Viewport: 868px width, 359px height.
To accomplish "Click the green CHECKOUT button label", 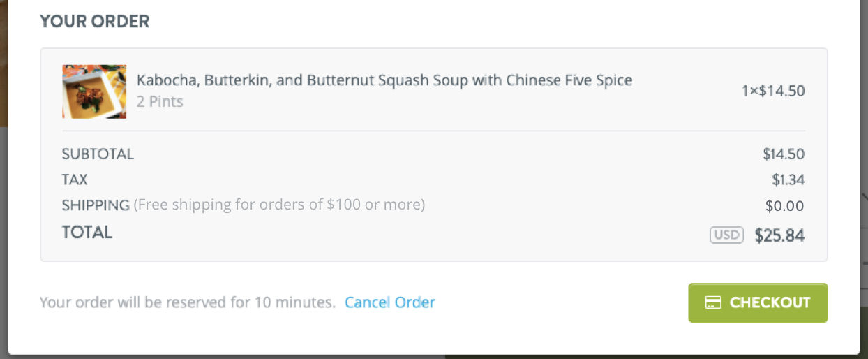I will point(770,302).
